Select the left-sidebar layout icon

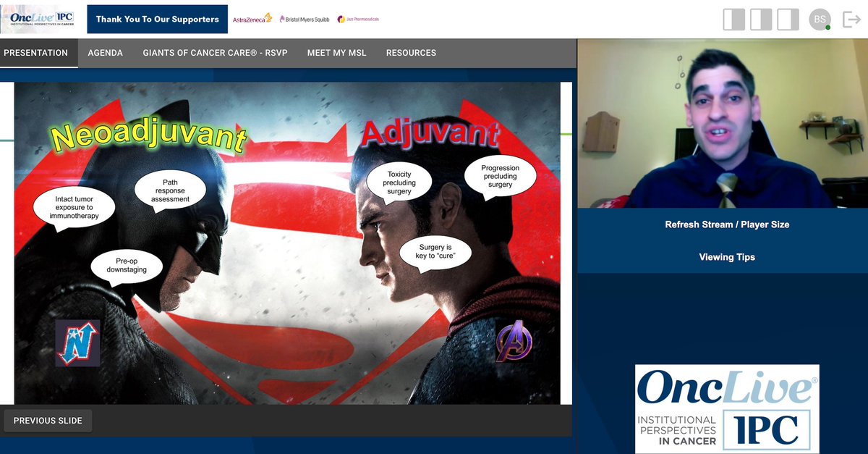[x=733, y=20]
